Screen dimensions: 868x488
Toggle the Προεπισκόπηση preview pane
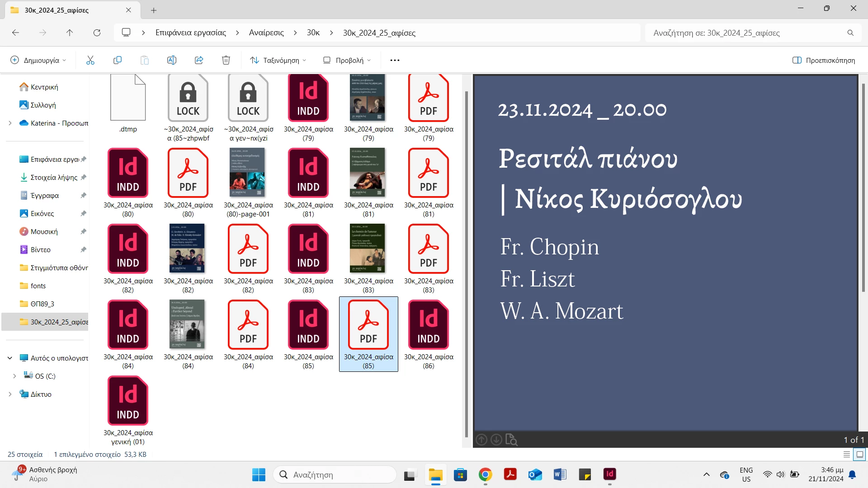[824, 60]
